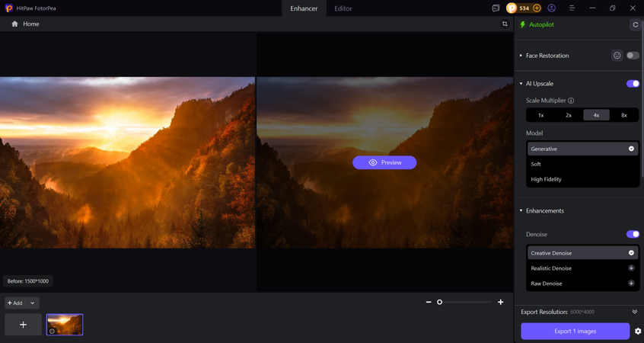Select Realistic Denoise option
Screen dimensions: 644x343
[x=582, y=268]
